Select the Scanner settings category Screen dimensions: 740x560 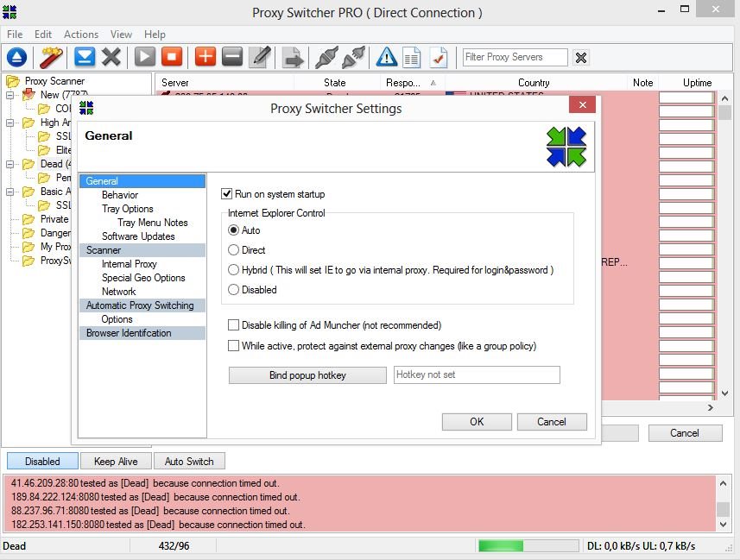tap(142, 250)
